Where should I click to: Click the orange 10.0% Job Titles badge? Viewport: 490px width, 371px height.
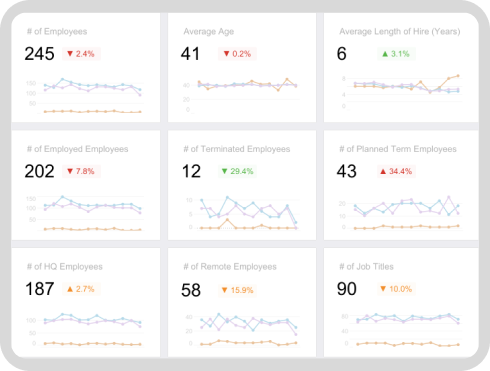tap(396, 289)
